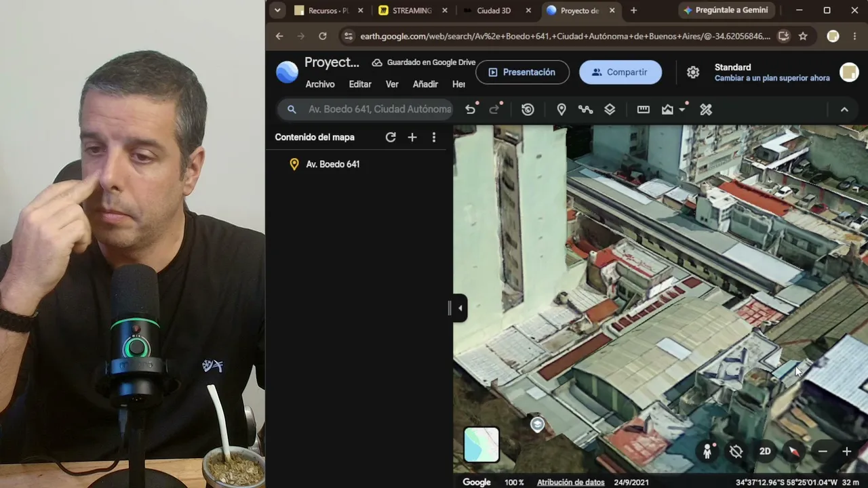Go back in browser history
868x488 pixels.
279,36
